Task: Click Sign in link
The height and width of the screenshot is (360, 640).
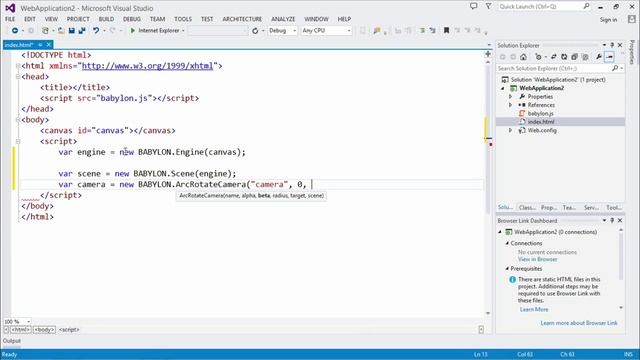Action: [x=608, y=20]
